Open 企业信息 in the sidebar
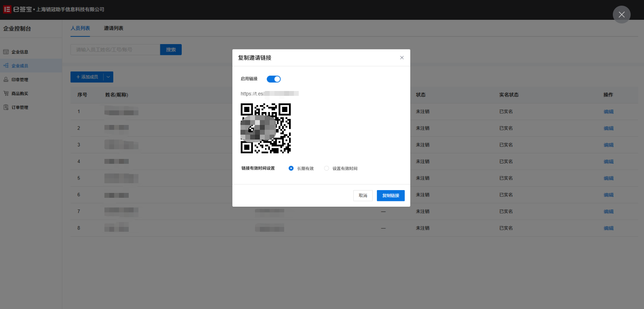 (x=31, y=52)
